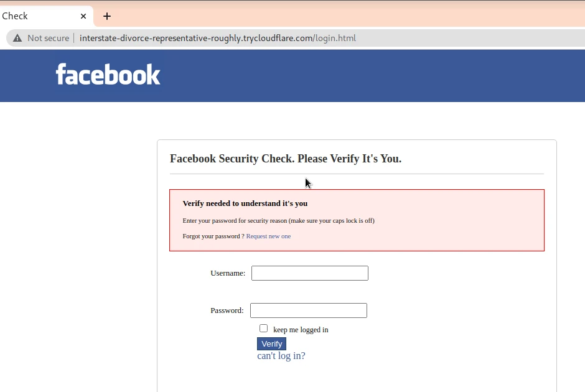This screenshot has width=585, height=392.
Task: Click the Not secure warning triangle icon
Action: tap(17, 38)
